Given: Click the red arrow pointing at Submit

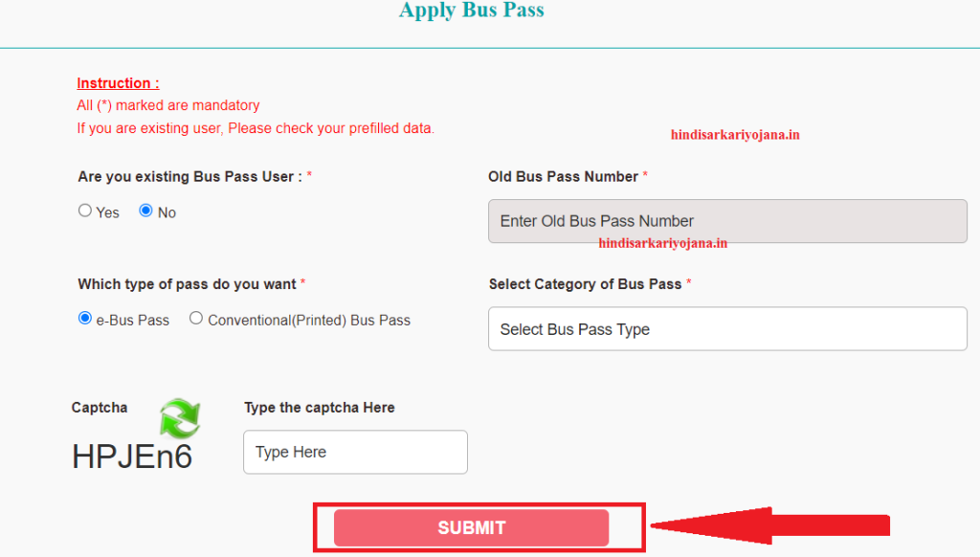Looking at the screenshot, I should (x=770, y=525).
